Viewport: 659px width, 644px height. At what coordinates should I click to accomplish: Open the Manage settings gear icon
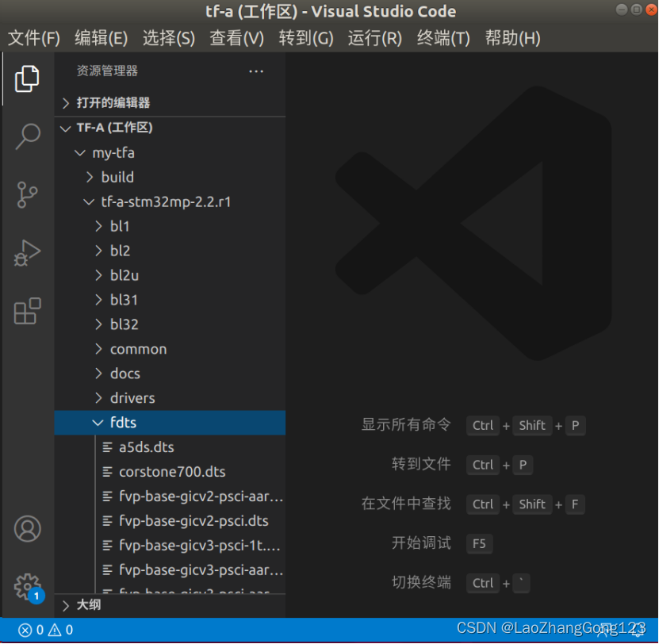[x=27, y=587]
